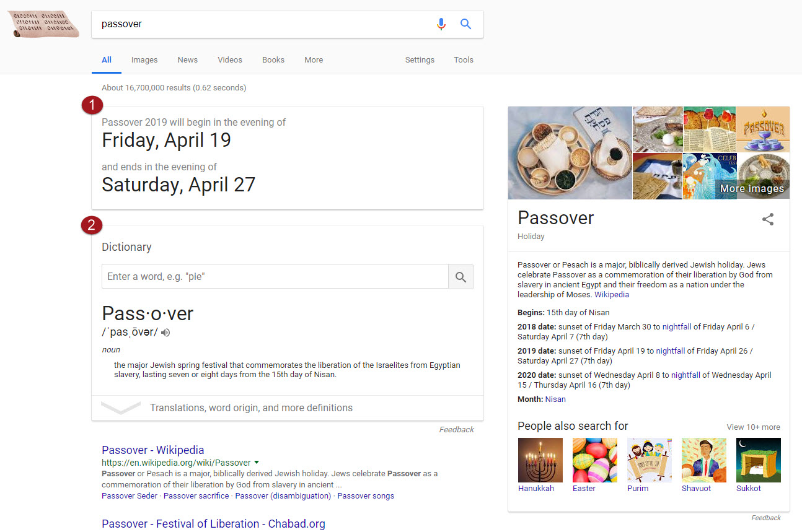Share the Passover knowledge panel
The width and height of the screenshot is (802, 532).
point(768,219)
